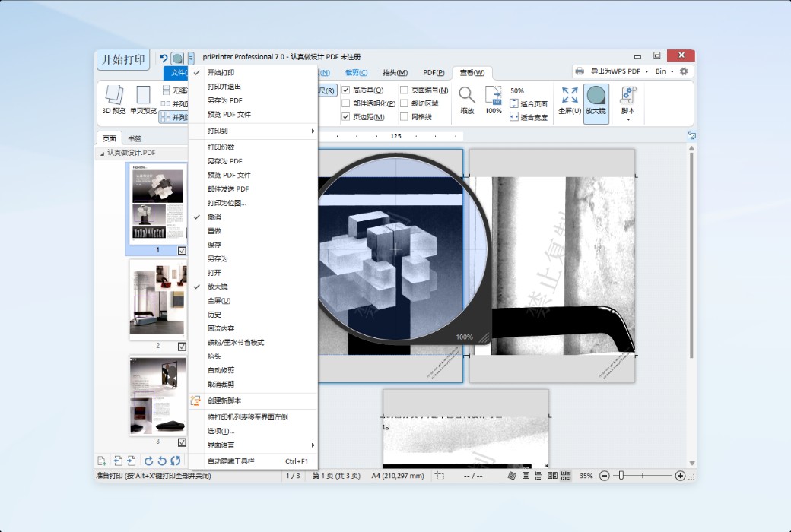Open printer settings gear icon
This screenshot has height=532, width=791.
tap(684, 71)
